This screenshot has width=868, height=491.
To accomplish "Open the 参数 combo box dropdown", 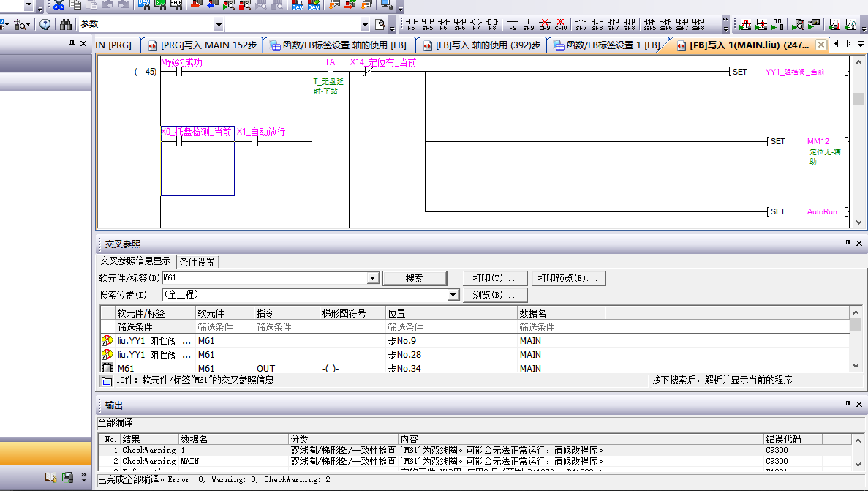I will tap(218, 25).
